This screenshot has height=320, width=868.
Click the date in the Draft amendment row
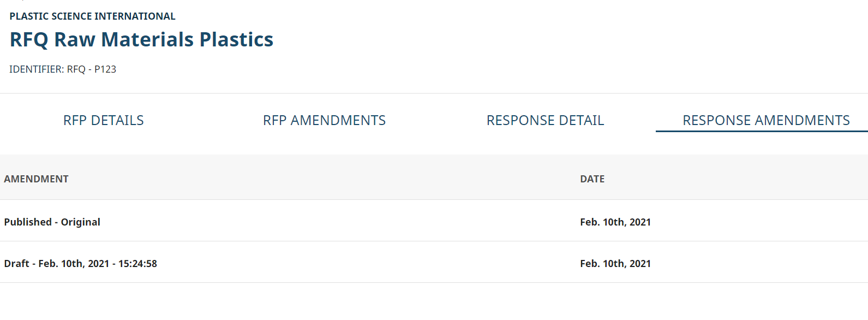click(x=615, y=264)
